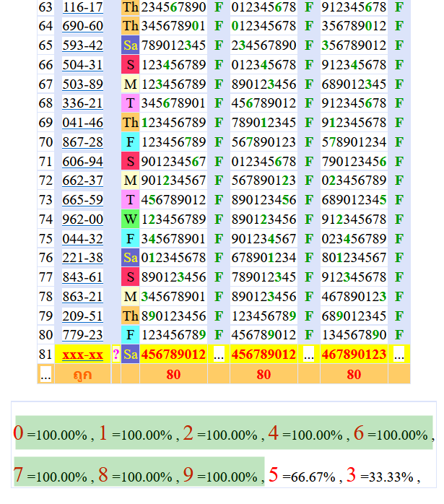Screen dimensions: 444x504
Task: Click the Sa day cell in row 65
Action: (130, 45)
